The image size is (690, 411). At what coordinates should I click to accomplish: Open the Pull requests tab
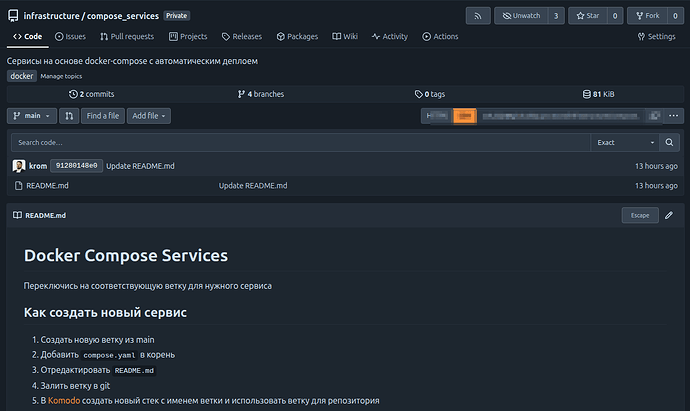tap(127, 37)
